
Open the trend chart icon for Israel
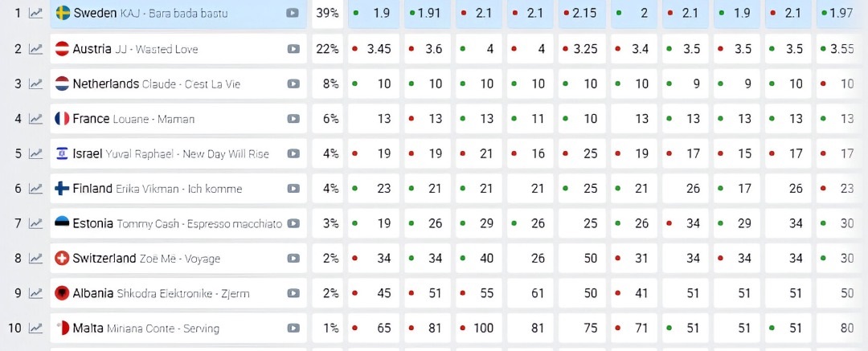coord(36,153)
